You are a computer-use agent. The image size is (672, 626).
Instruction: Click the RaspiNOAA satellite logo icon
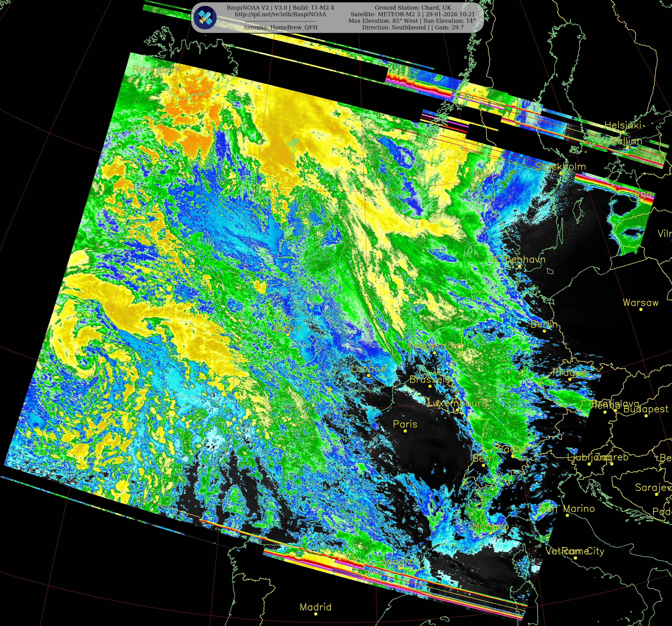click(205, 18)
